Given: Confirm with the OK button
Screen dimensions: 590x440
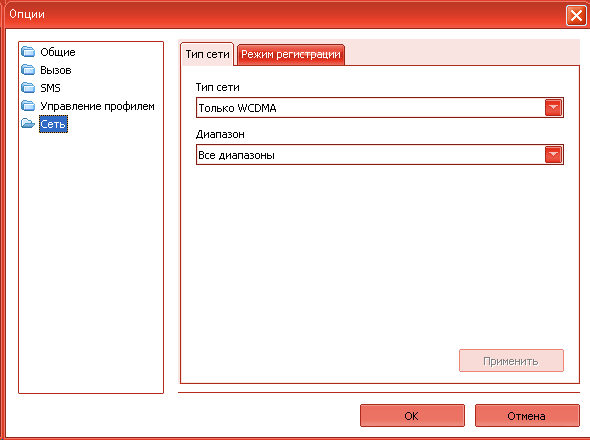Looking at the screenshot, I should click(412, 416).
